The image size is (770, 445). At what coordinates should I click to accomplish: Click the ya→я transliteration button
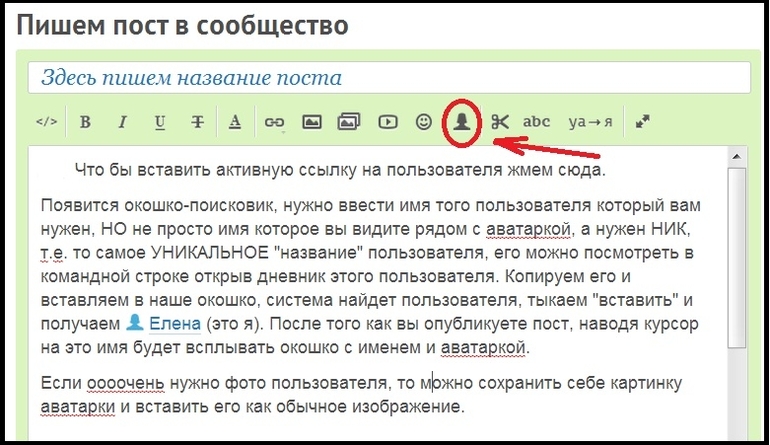click(590, 121)
